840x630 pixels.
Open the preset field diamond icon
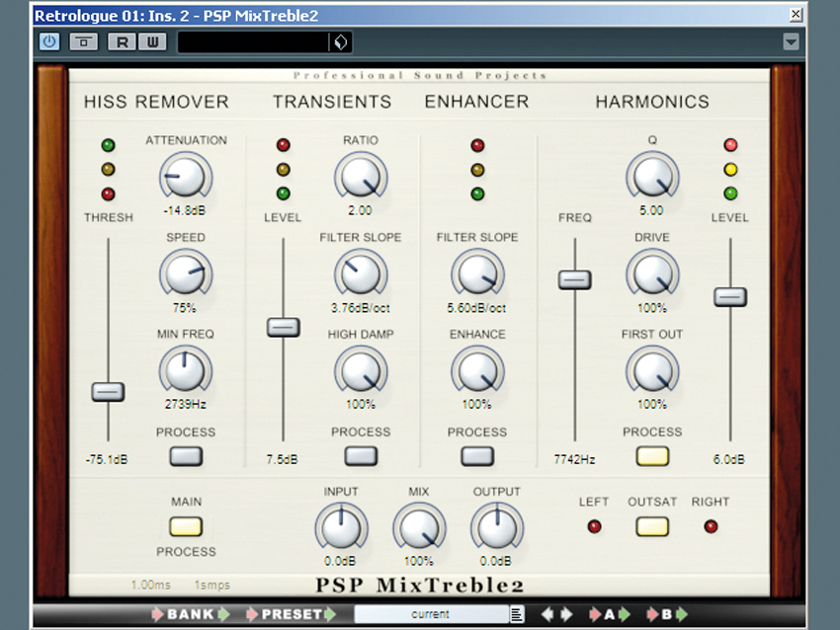click(x=341, y=42)
